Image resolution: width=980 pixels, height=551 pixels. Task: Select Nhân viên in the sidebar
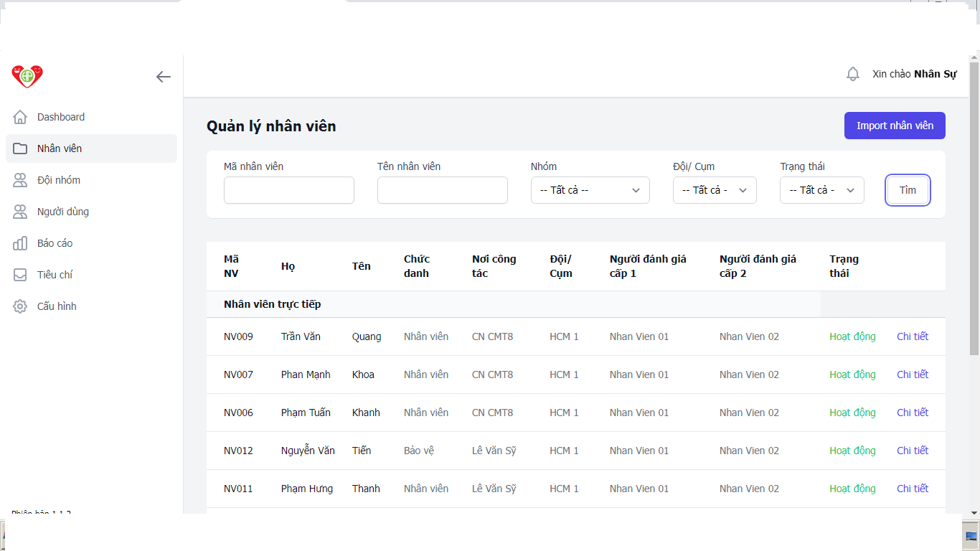(x=60, y=149)
